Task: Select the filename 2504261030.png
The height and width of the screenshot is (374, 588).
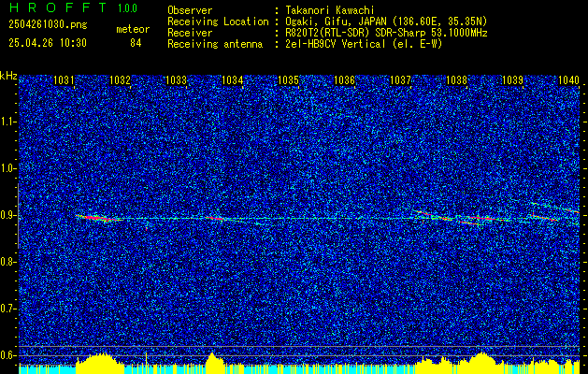Action: point(48,24)
